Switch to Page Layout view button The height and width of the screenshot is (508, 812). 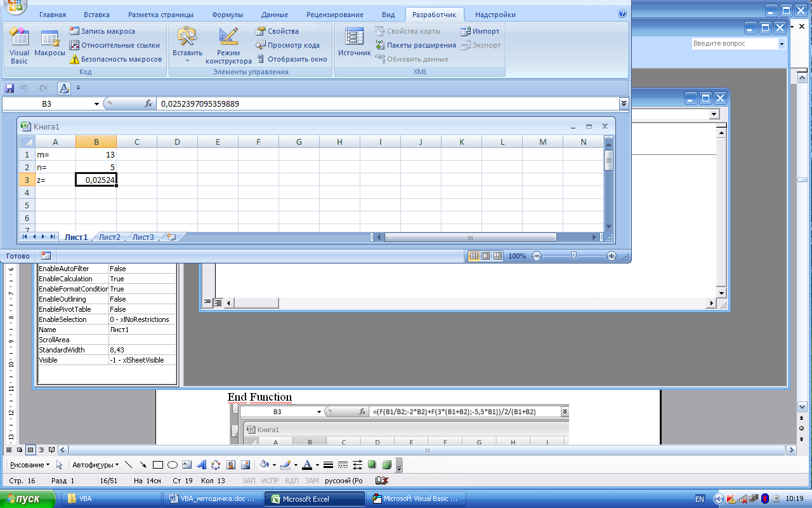point(485,256)
